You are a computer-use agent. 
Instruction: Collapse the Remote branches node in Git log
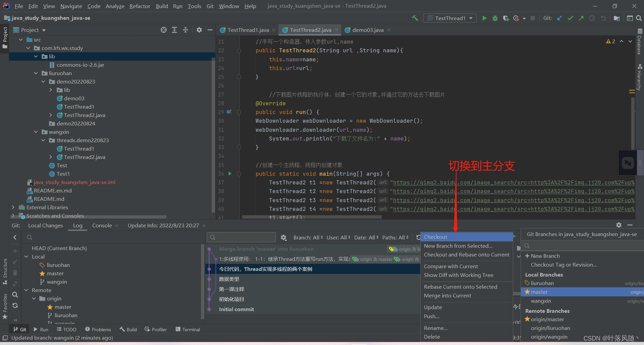point(26,290)
